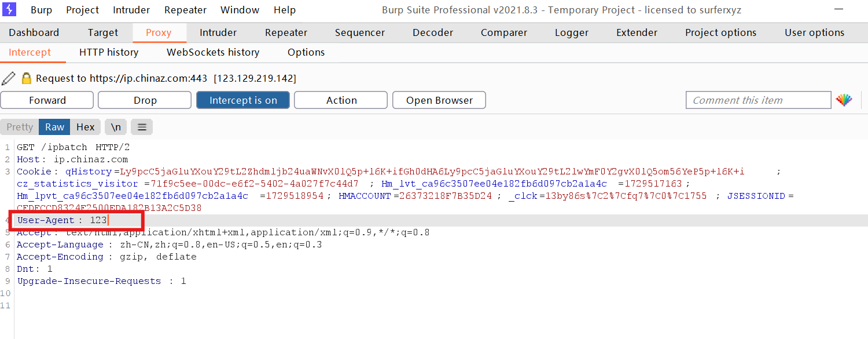The image size is (868, 339).
Task: Forward the intercepted request
Action: (47, 100)
